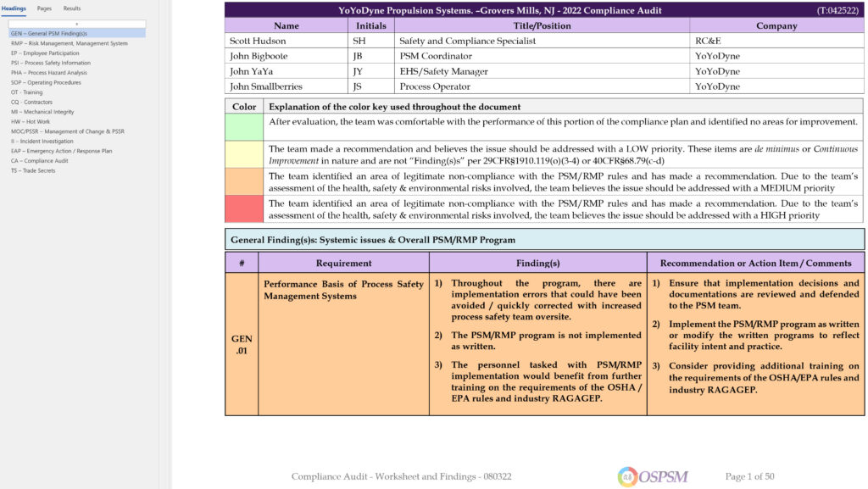Click the 'EHS/Safety Manager' cell
The image size is (868, 489).
[x=542, y=71]
